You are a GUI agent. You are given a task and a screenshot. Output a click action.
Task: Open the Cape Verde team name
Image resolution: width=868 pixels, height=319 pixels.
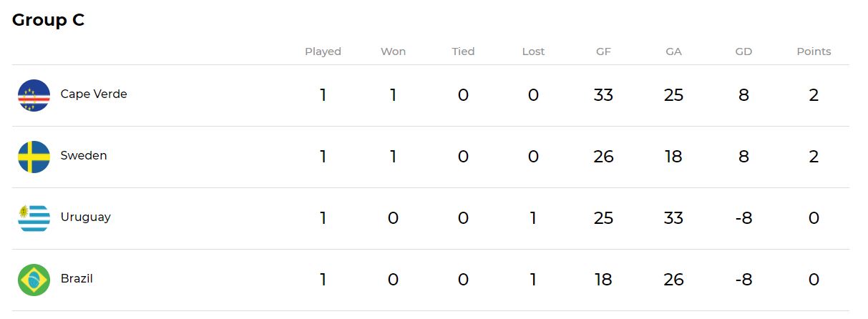(94, 94)
